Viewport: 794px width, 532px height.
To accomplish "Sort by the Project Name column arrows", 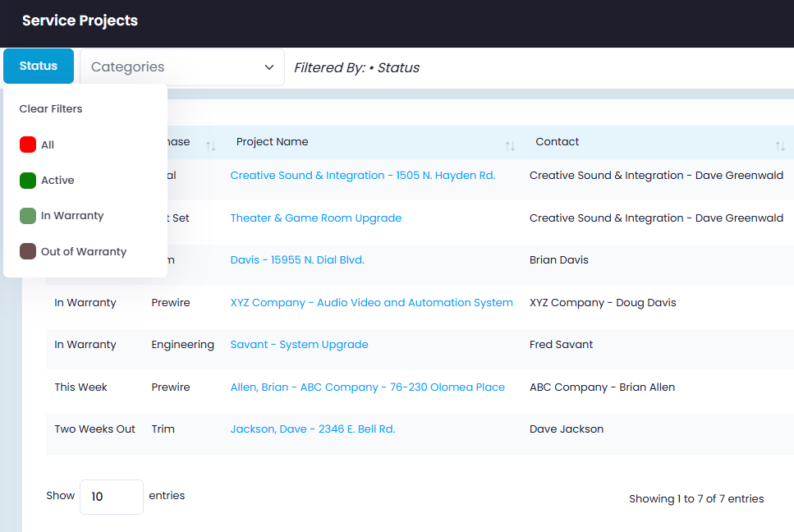I will (x=510, y=146).
